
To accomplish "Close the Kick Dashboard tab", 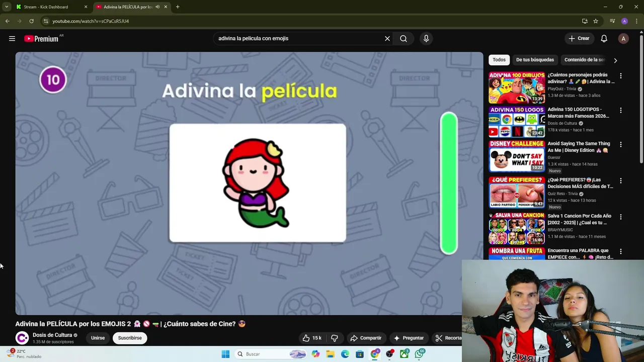I will 86,7.
